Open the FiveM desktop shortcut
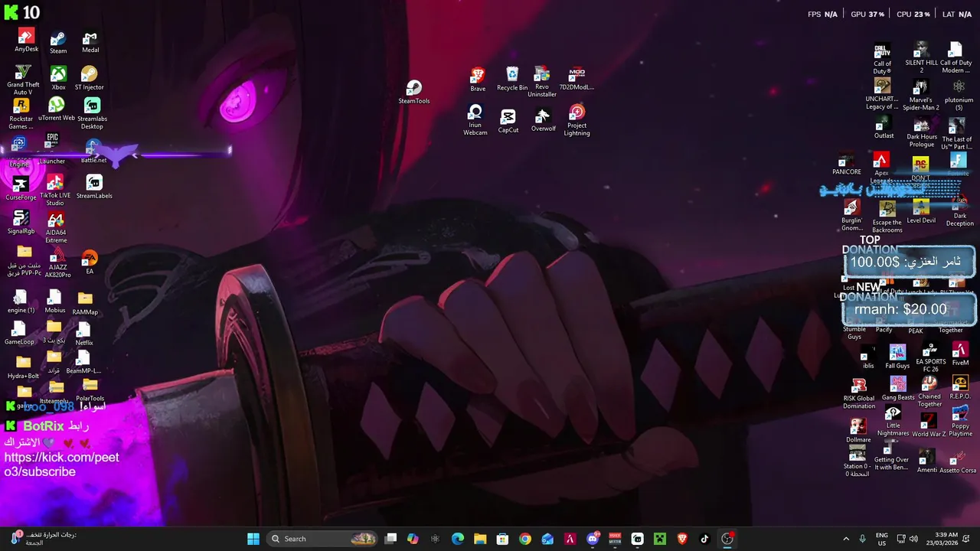 [960, 354]
